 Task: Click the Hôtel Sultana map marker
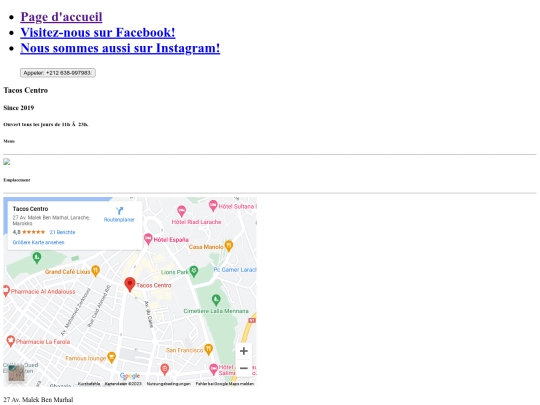(x=213, y=205)
